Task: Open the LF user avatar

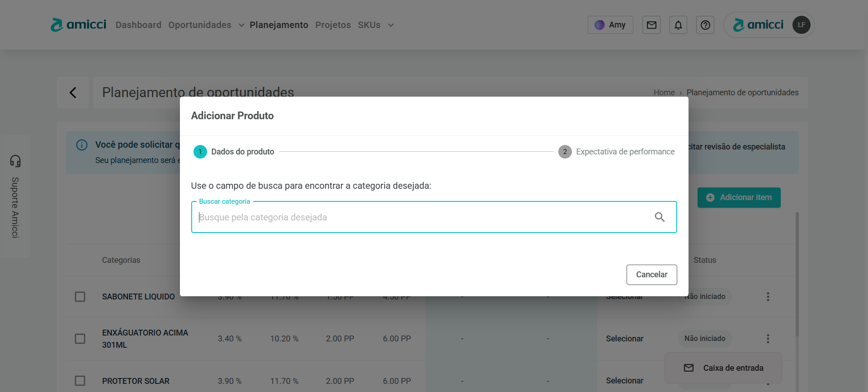Action: point(801,25)
